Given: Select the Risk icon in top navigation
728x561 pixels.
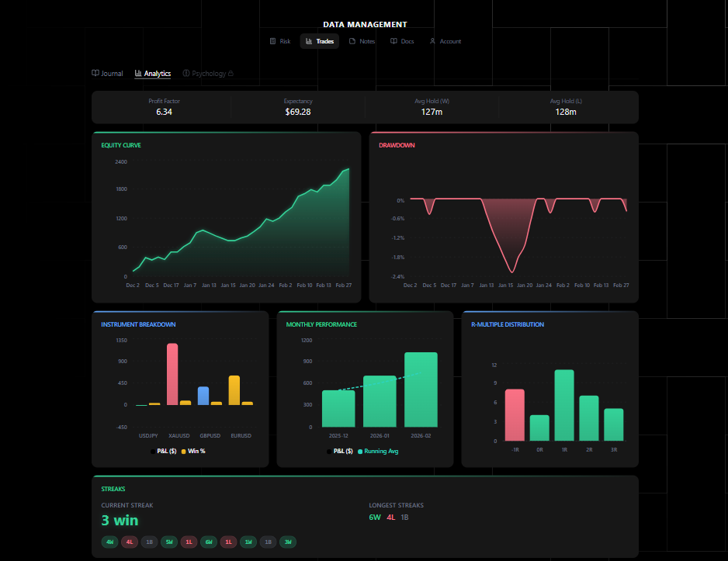Looking at the screenshot, I should pyautogui.click(x=272, y=41).
